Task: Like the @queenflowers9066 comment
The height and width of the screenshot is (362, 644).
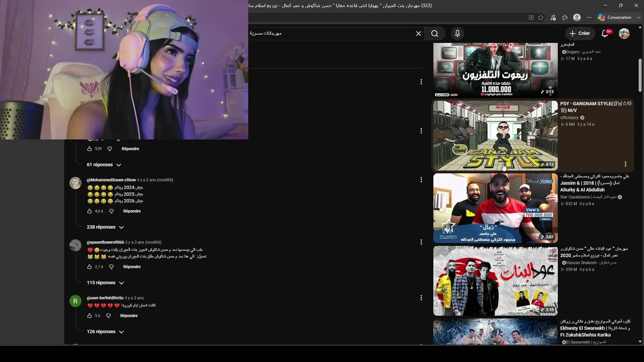Action: tap(90, 267)
